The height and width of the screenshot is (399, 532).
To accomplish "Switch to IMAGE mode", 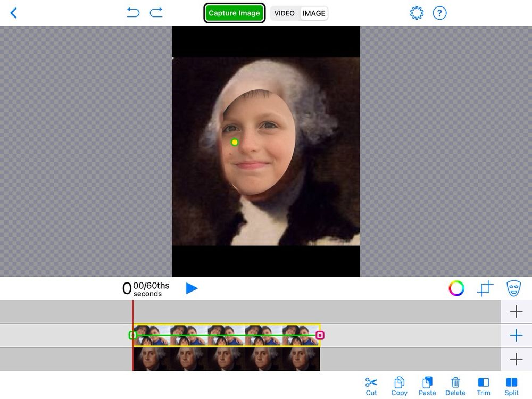I will (314, 13).
